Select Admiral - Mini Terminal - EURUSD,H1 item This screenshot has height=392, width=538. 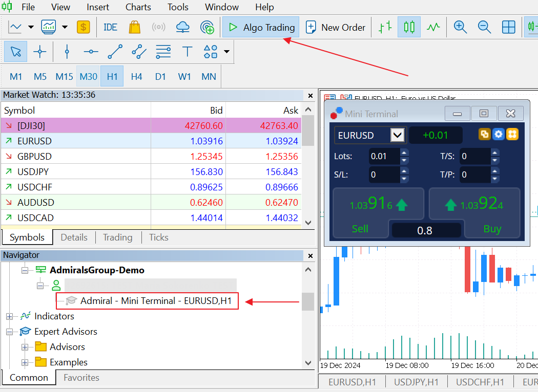tap(147, 301)
